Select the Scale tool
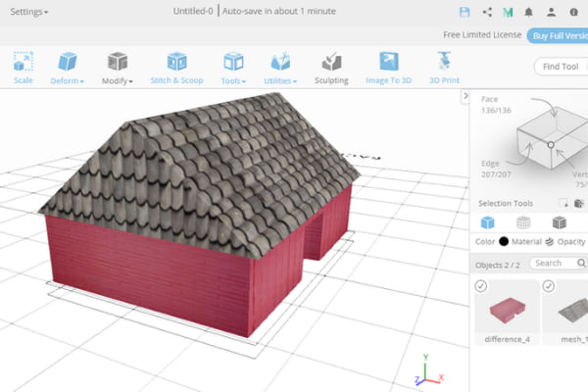The image size is (588, 392). [x=24, y=67]
